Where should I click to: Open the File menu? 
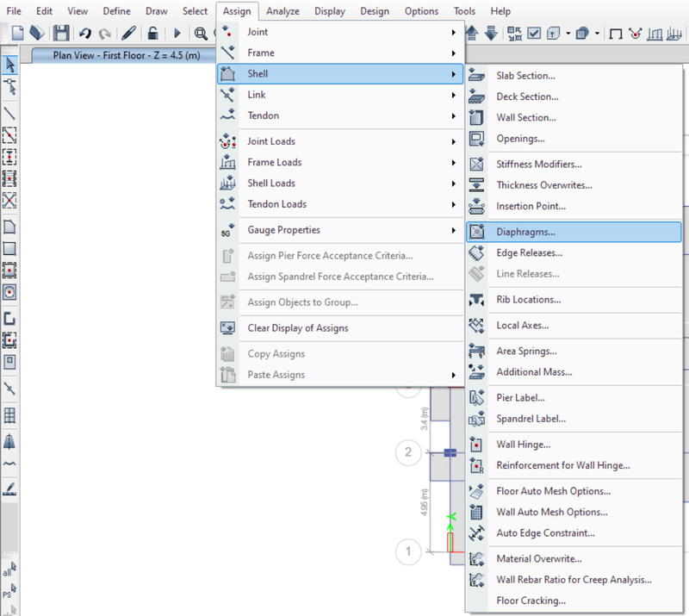[x=14, y=11]
